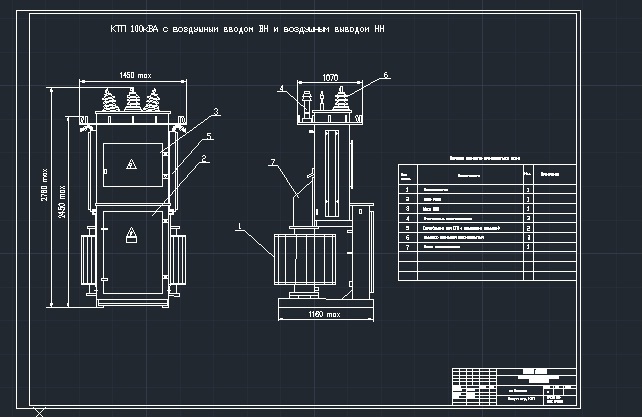Click the parts table caption above the header

point(485,158)
